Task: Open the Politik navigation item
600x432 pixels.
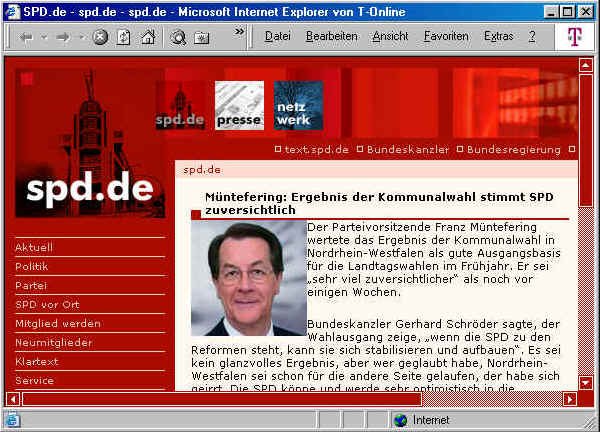Action: [x=90, y=266]
